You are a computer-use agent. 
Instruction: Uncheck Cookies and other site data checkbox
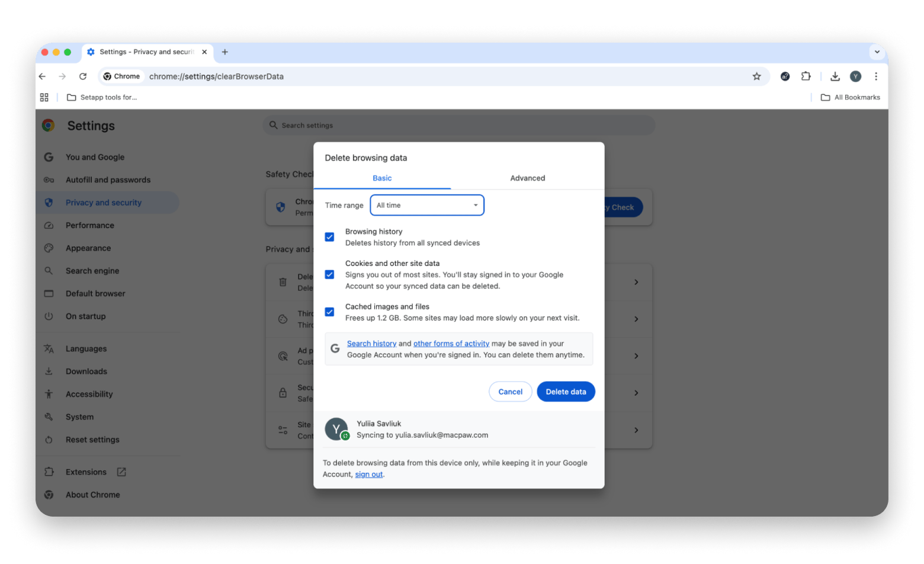(329, 274)
